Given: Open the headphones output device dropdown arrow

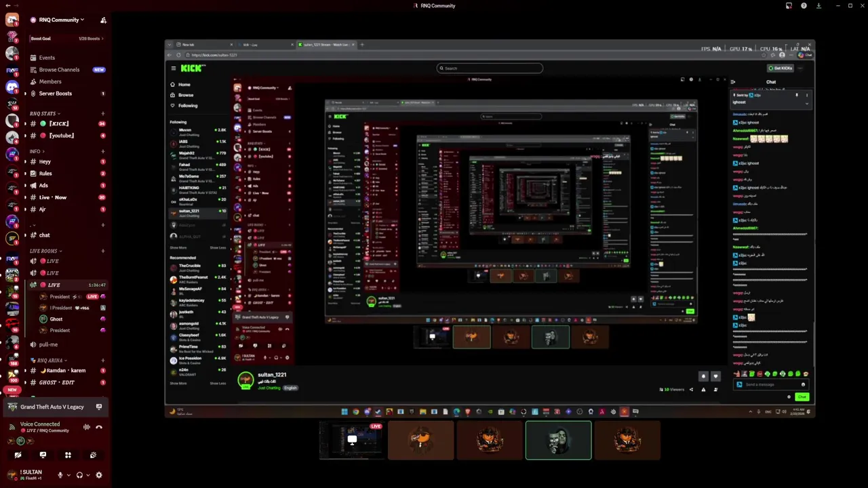Looking at the screenshot, I should (87, 475).
